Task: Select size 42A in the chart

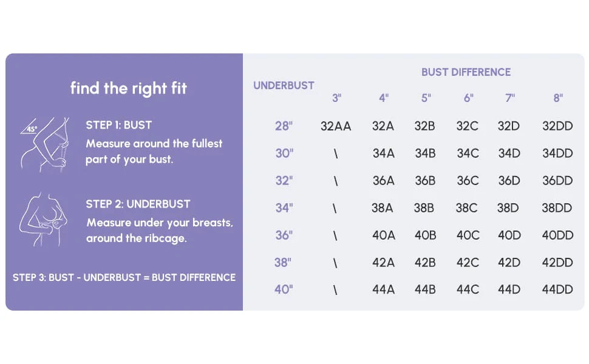Action: click(x=383, y=262)
